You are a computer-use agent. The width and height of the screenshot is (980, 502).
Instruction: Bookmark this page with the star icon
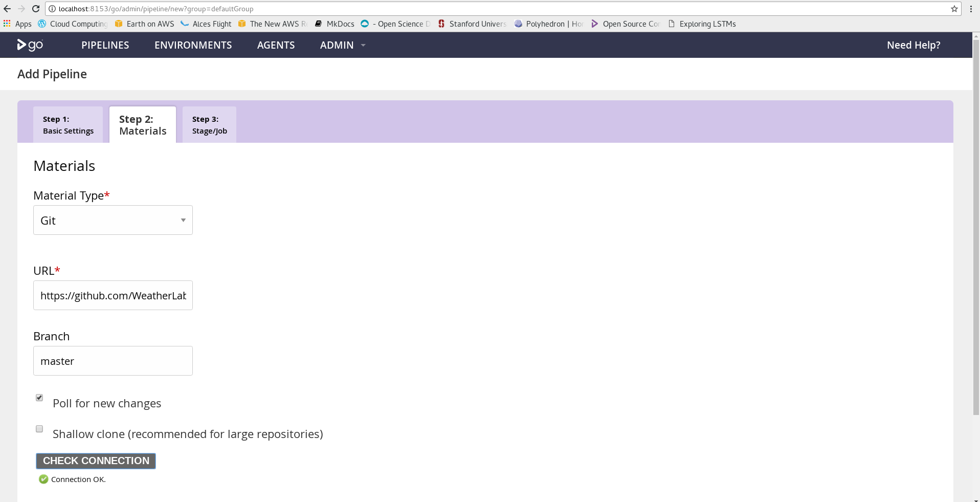point(954,9)
